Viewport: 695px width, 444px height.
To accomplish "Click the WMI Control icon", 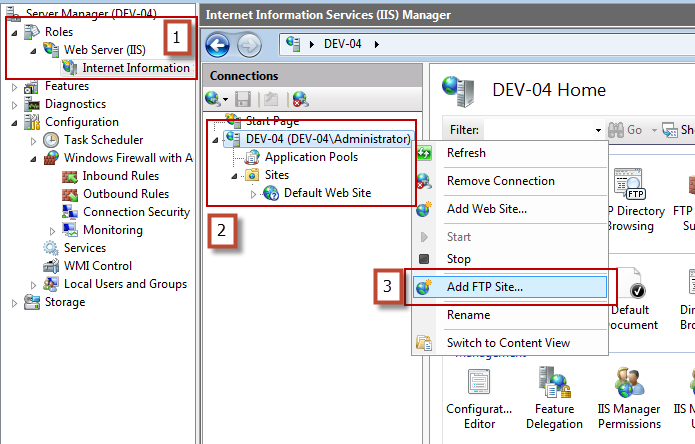I will (51, 266).
